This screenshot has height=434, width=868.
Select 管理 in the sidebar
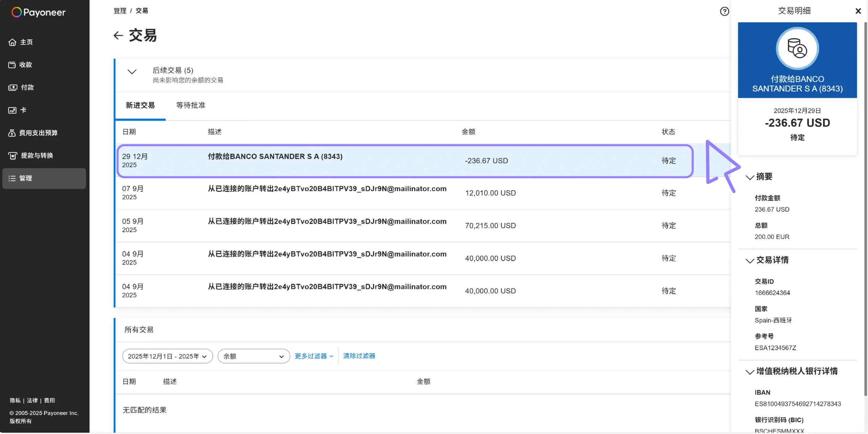click(44, 178)
